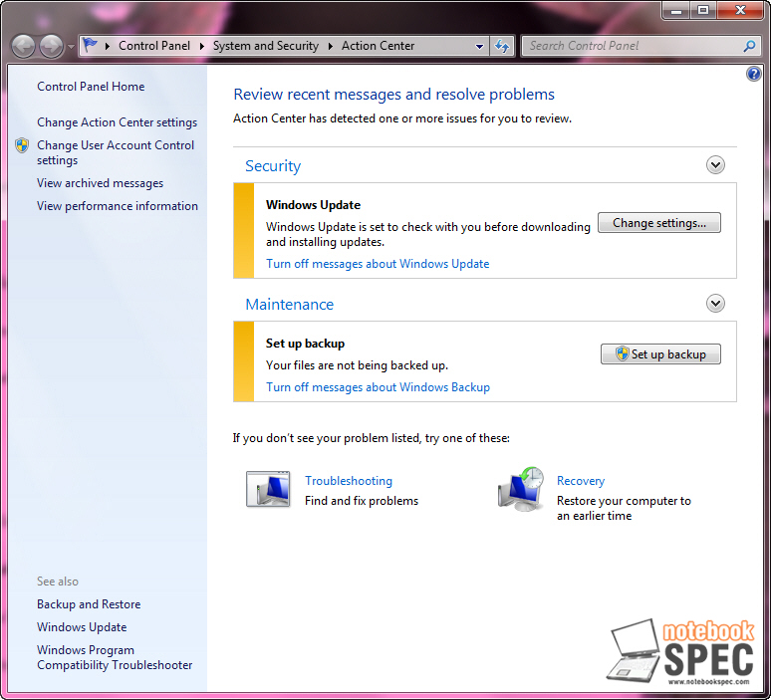The image size is (771, 700).
Task: Collapse the Security section chevron
Action: tap(715, 165)
